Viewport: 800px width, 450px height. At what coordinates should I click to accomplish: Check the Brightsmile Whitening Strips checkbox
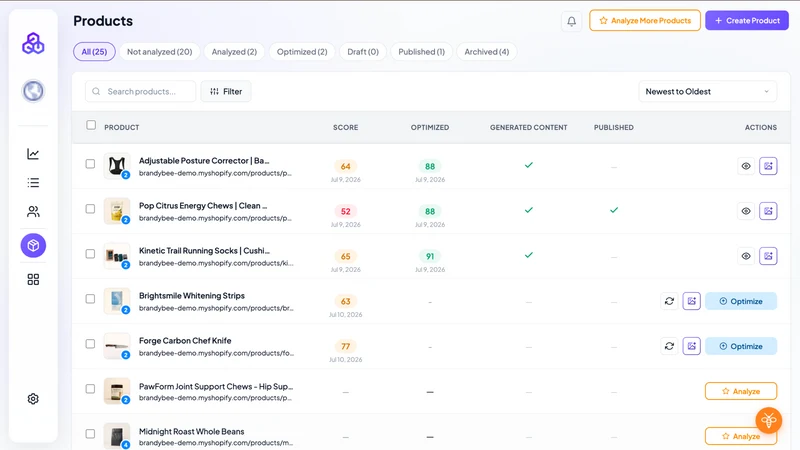[90, 298]
